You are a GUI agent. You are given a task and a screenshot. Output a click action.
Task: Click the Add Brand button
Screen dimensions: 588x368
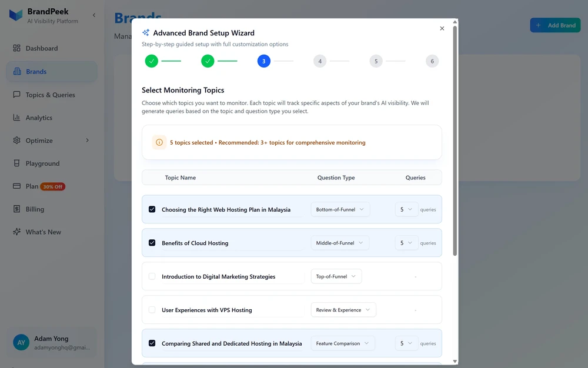[555, 25]
